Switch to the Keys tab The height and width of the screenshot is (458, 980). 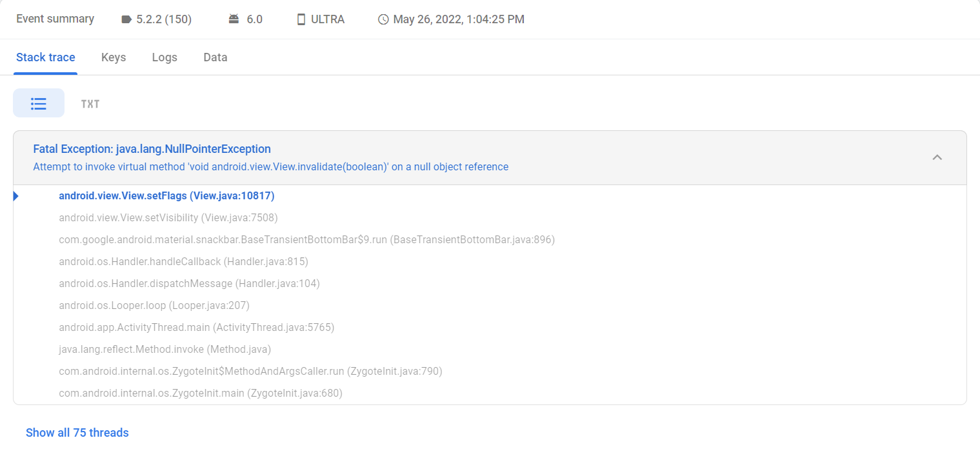(113, 57)
